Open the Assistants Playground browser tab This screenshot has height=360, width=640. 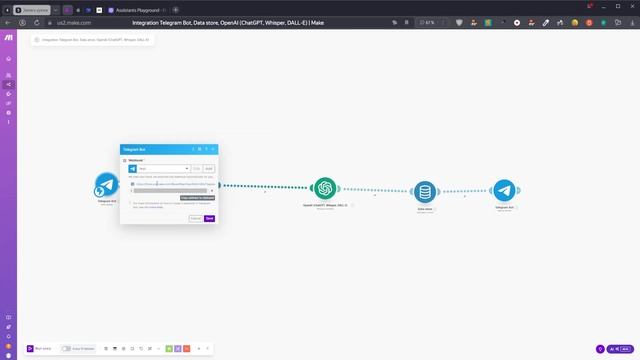point(137,10)
